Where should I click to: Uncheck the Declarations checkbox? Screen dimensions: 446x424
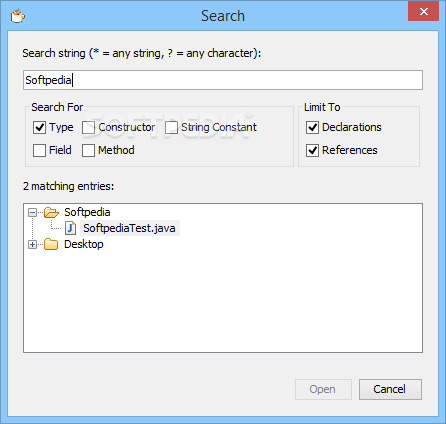[x=312, y=127]
